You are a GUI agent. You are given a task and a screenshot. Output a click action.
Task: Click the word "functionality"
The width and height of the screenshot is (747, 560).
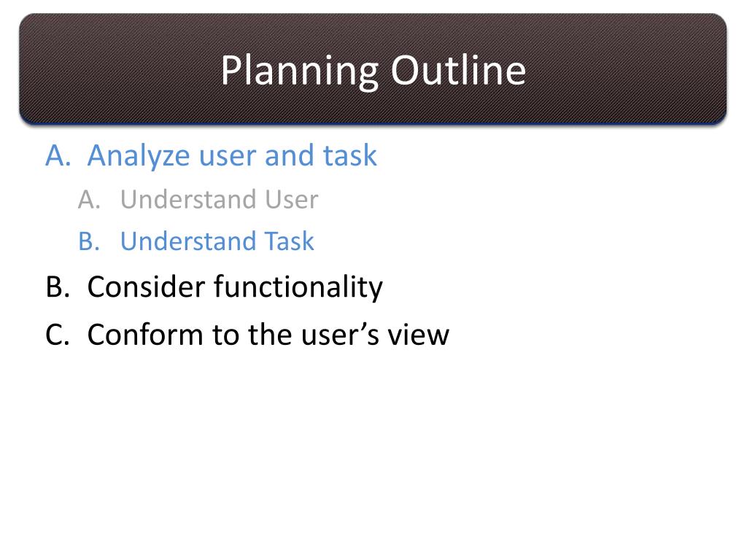pyautogui.click(x=298, y=288)
